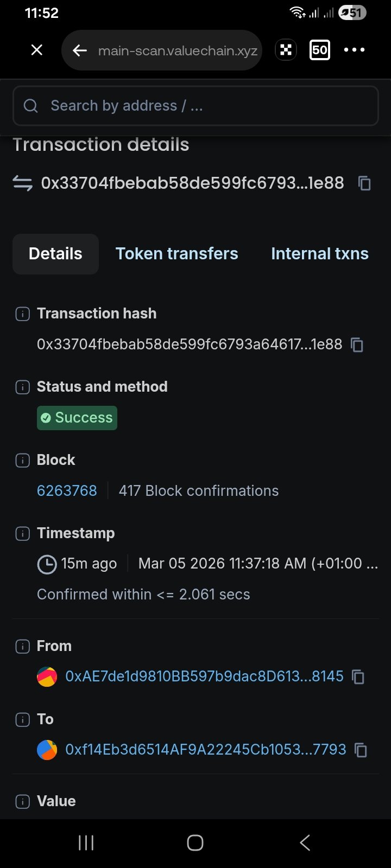Image resolution: width=391 pixels, height=868 pixels.
Task: Select the Details tab
Action: [55, 254]
